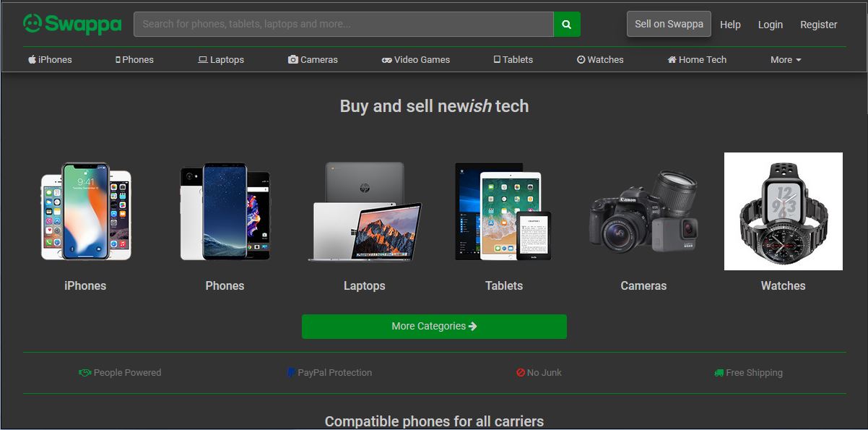The height and width of the screenshot is (430, 868).
Task: Select iPhones in the navigation bar
Action: point(50,60)
